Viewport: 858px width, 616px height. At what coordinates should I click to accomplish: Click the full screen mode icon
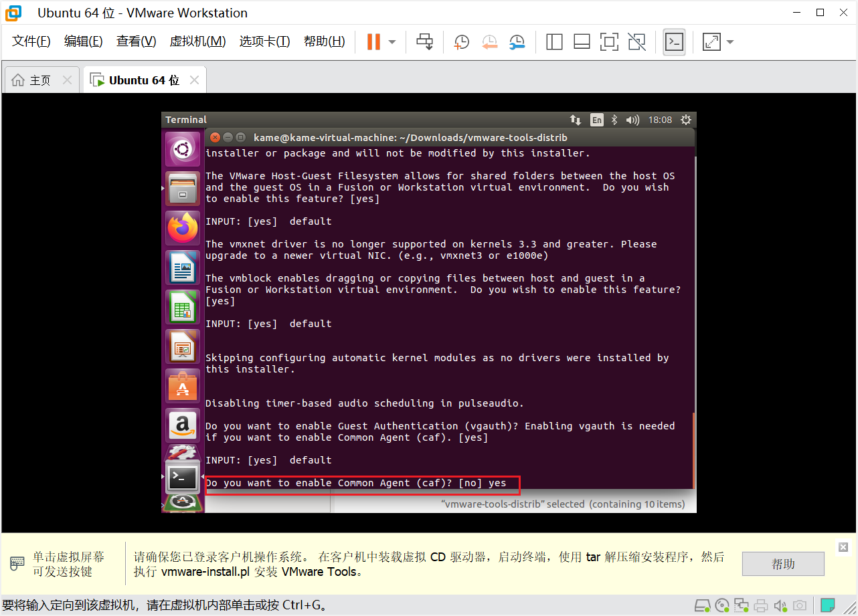[609, 42]
